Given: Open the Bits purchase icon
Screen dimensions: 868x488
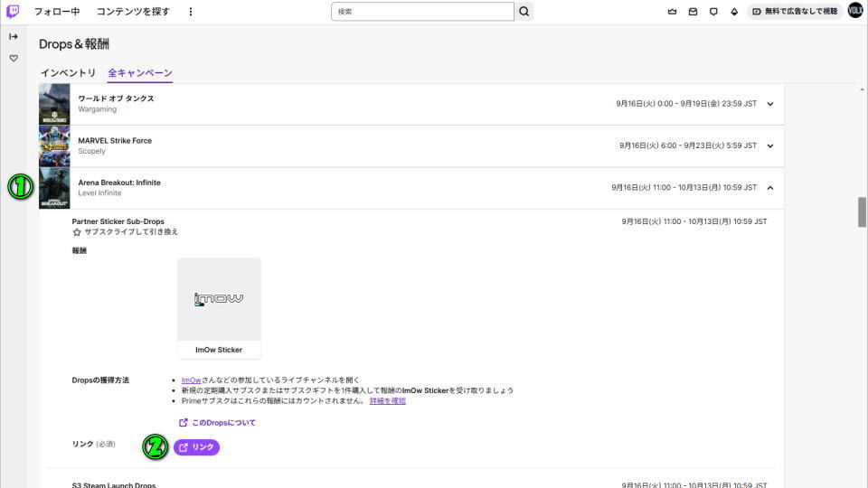Looking at the screenshot, I should tap(734, 12).
